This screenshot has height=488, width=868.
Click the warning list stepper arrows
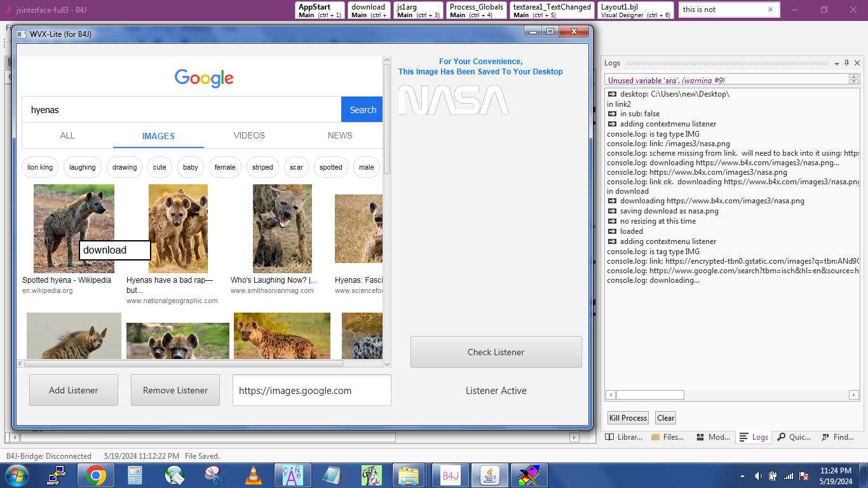click(853, 79)
